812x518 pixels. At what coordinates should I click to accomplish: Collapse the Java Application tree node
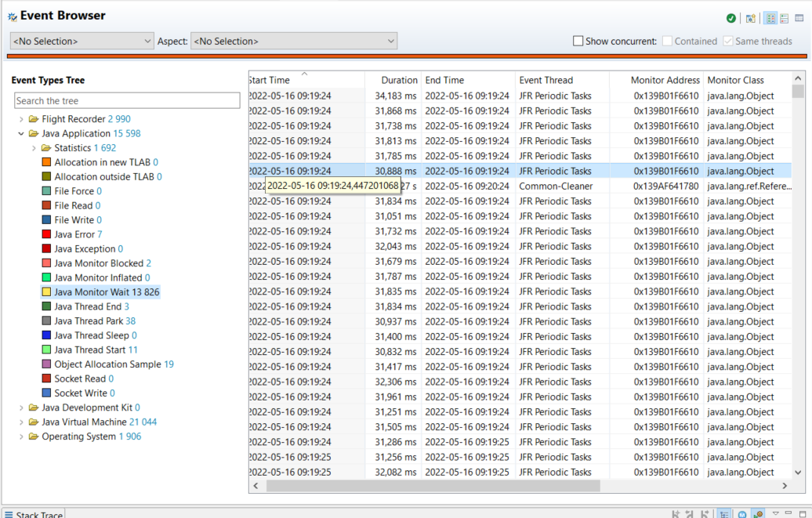click(21, 134)
